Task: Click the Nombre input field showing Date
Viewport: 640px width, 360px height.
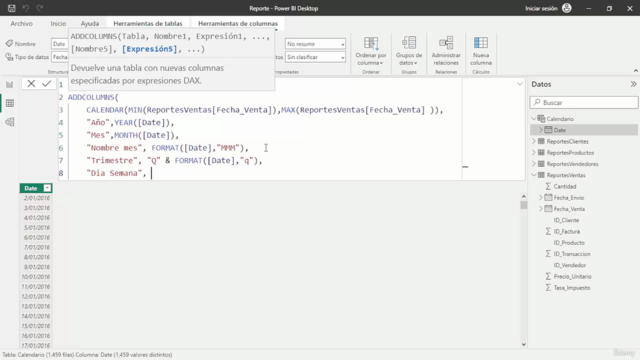Action: 60,44
